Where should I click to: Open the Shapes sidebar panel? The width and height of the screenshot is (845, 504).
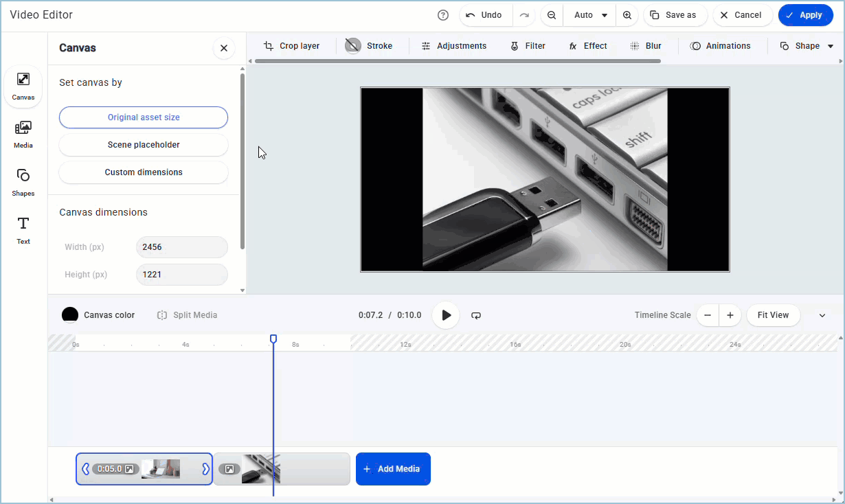pyautogui.click(x=23, y=182)
